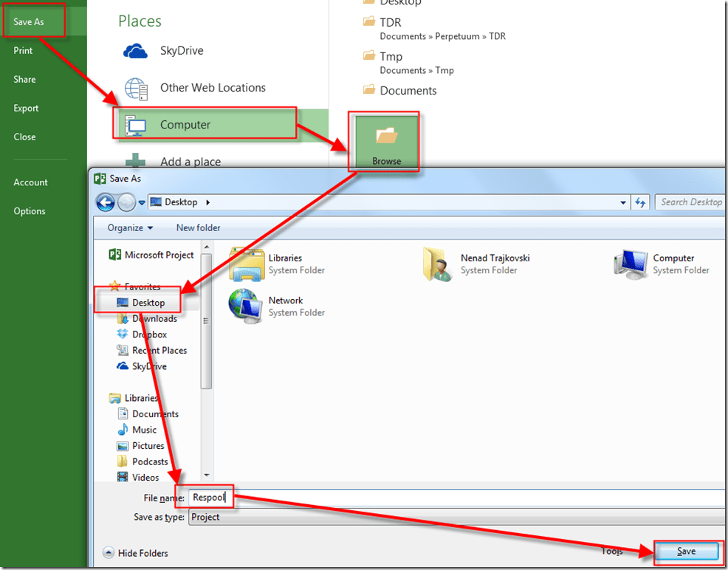Open Other Web Locations globe icon
This screenshot has width=728, height=570.
tap(136, 88)
